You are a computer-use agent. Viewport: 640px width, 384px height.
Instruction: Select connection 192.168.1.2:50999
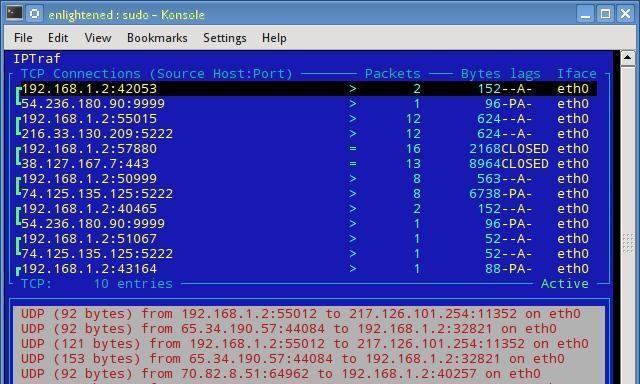coord(89,179)
